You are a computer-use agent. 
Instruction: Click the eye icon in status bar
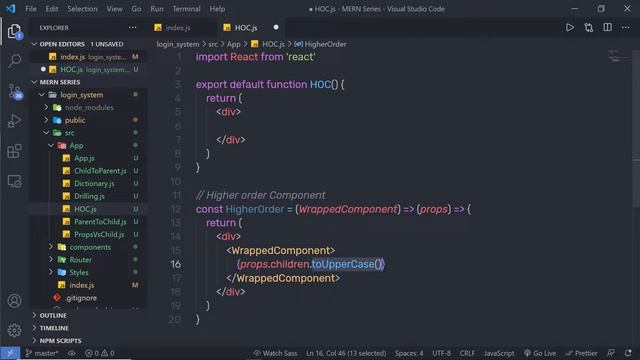click(x=72, y=353)
